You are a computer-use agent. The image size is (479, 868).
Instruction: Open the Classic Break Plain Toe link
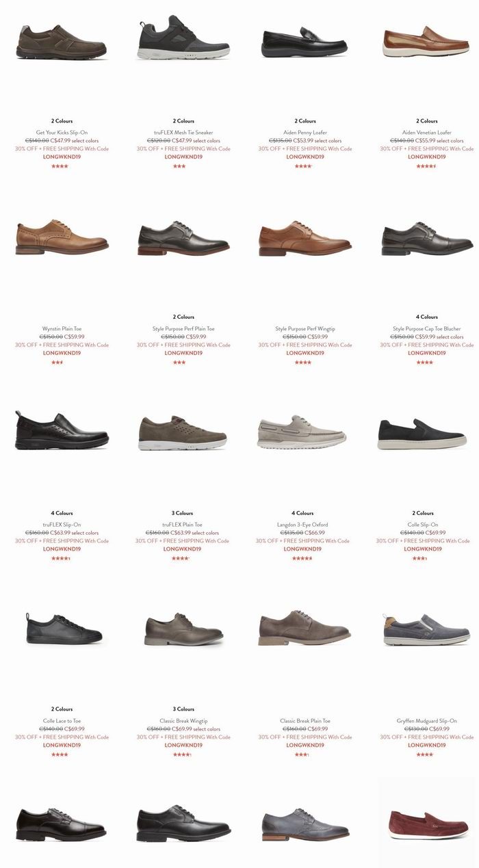(x=305, y=721)
